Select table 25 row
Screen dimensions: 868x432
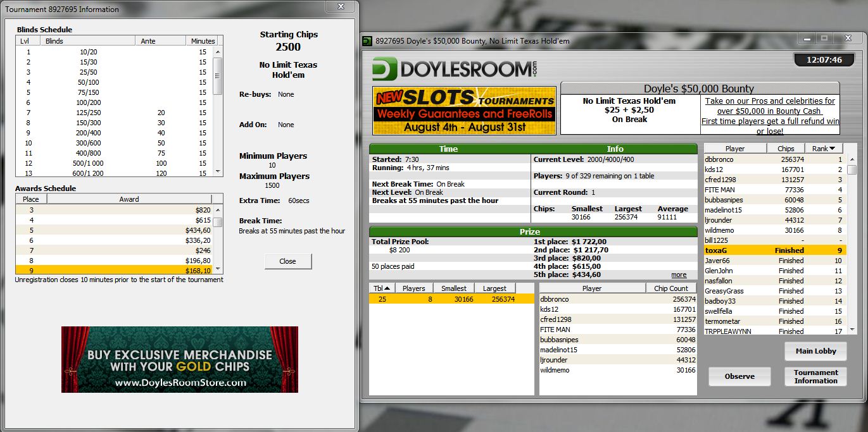(x=451, y=299)
